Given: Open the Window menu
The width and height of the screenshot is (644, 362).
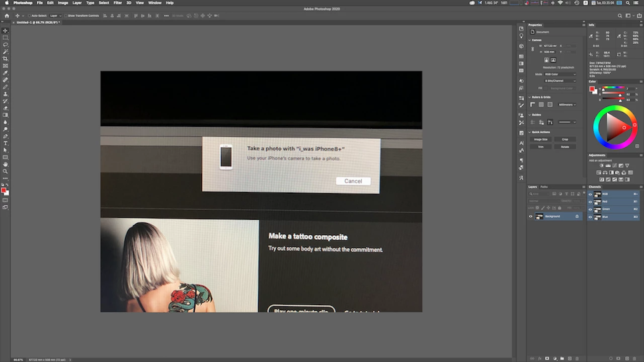Looking at the screenshot, I should (155, 3).
